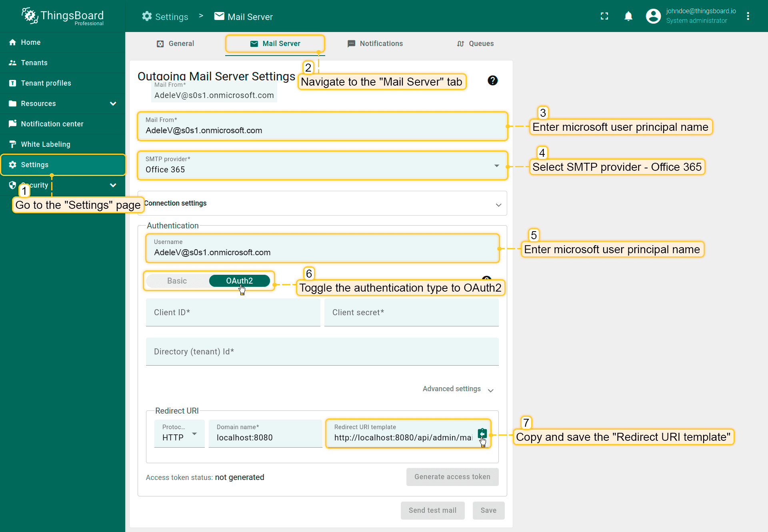Click the ThingsBoard logo
This screenshot has height=532, width=768.
click(x=63, y=16)
